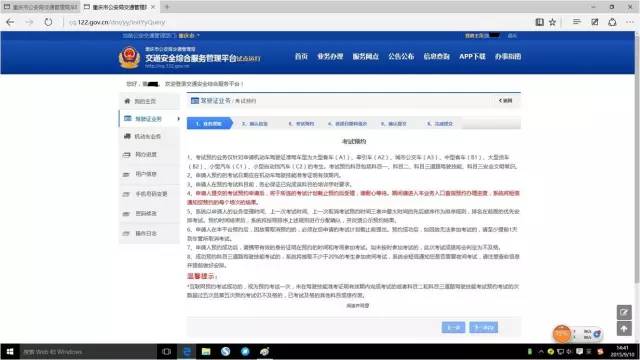This screenshot has width=640, height=360.
Task: Click the police badge logo
Action: click(x=129, y=57)
